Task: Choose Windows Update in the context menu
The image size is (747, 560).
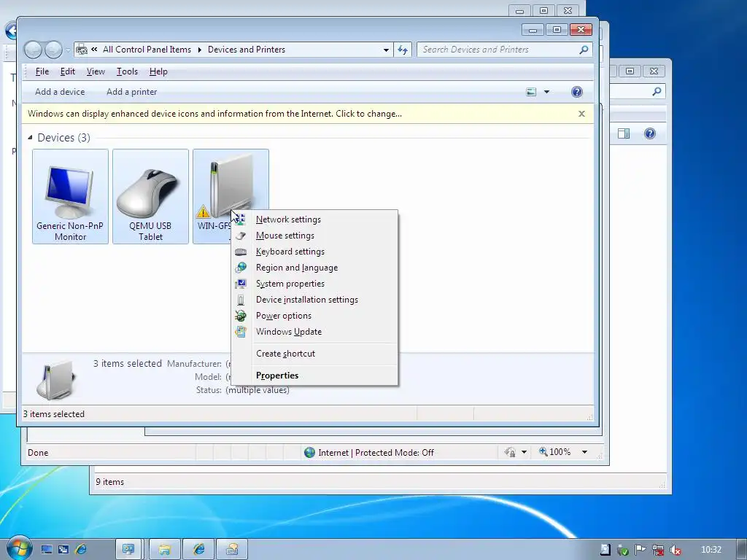Action: (314, 332)
